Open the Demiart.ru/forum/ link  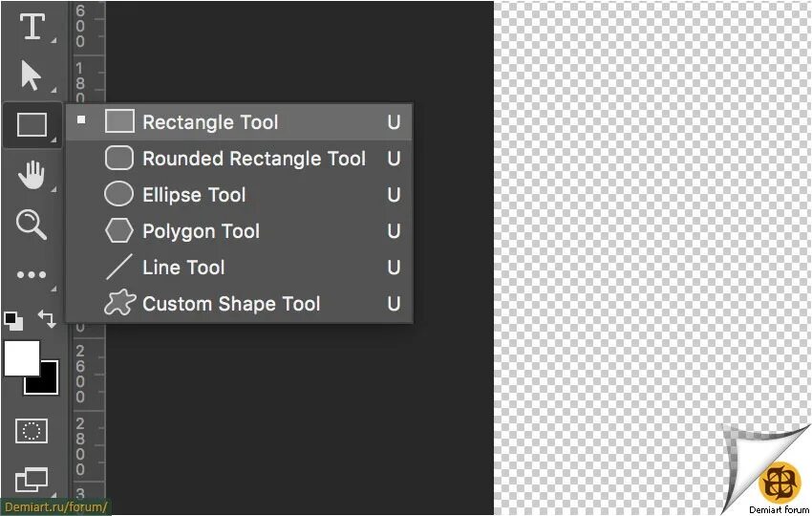55,507
